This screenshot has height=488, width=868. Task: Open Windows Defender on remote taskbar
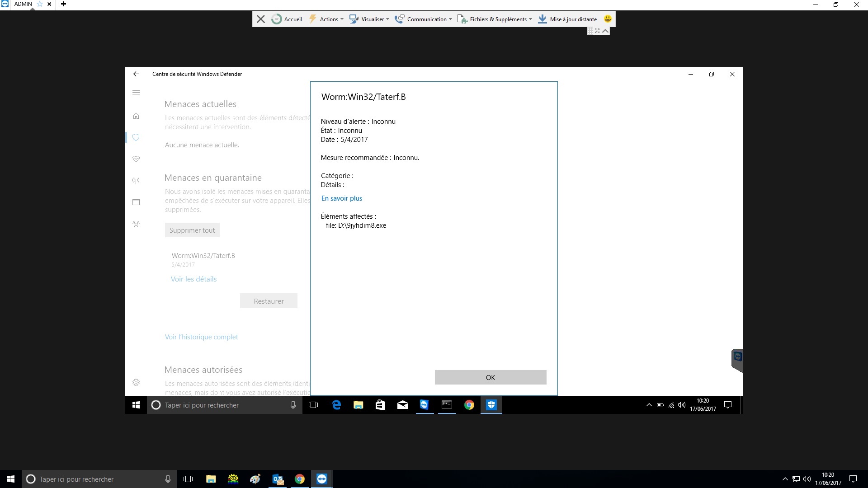(x=491, y=405)
